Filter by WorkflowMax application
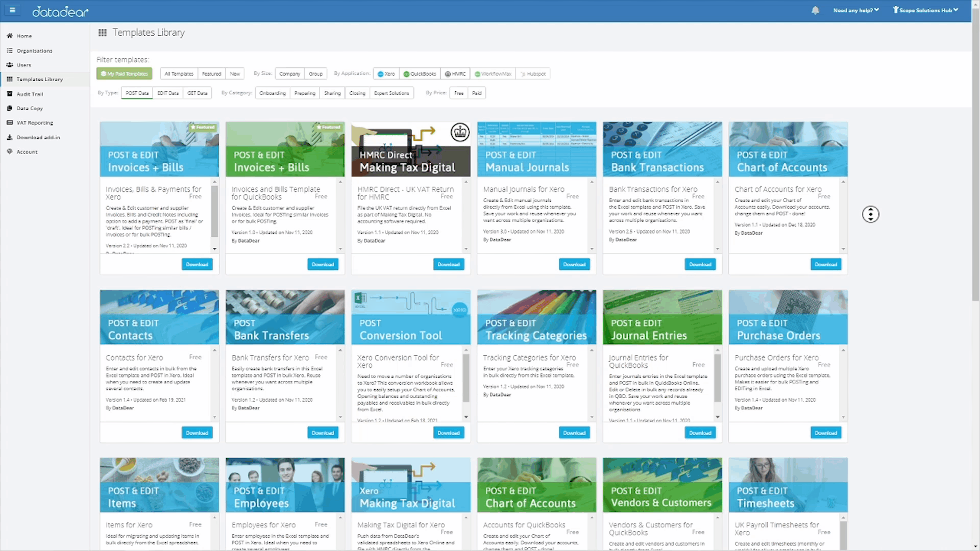980x551 pixels. [493, 74]
